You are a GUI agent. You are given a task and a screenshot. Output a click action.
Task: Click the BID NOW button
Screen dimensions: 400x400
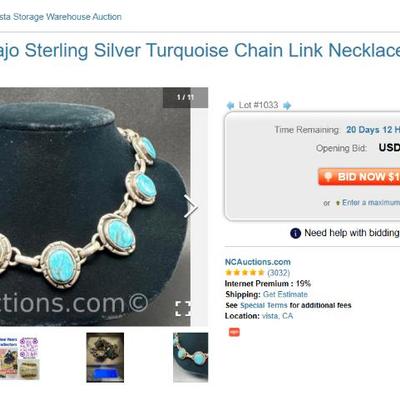click(359, 176)
